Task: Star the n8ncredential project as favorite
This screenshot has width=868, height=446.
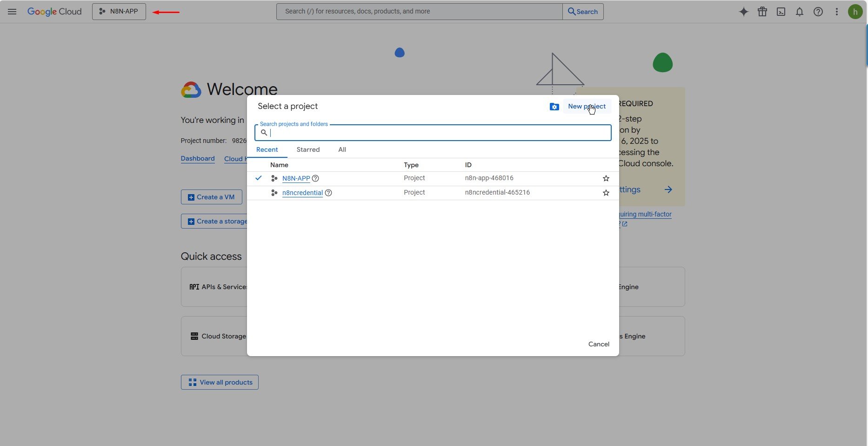Action: (x=606, y=192)
